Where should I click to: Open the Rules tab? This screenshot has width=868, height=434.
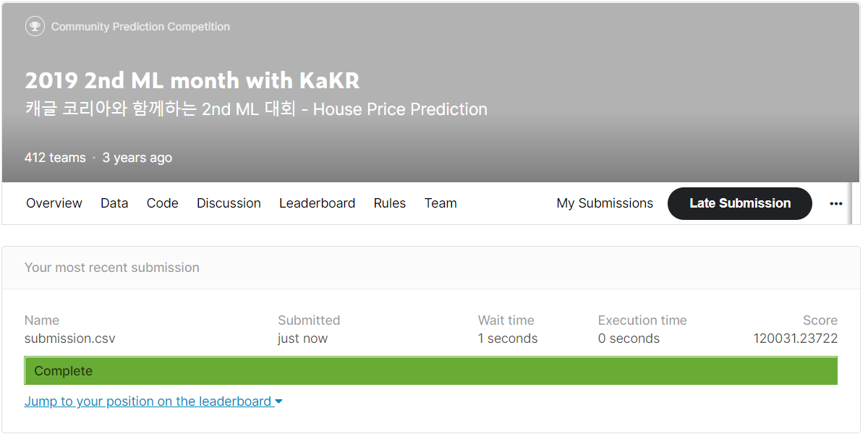pos(390,203)
